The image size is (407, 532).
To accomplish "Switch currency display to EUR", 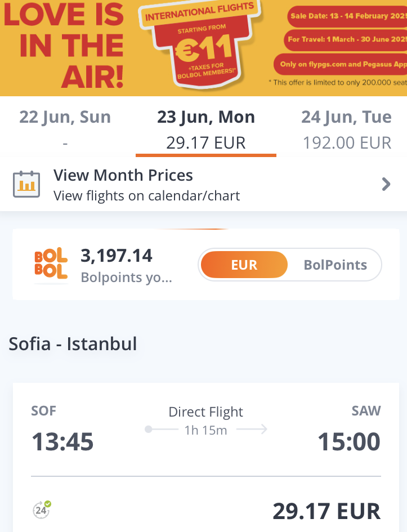I will pyautogui.click(x=244, y=265).
